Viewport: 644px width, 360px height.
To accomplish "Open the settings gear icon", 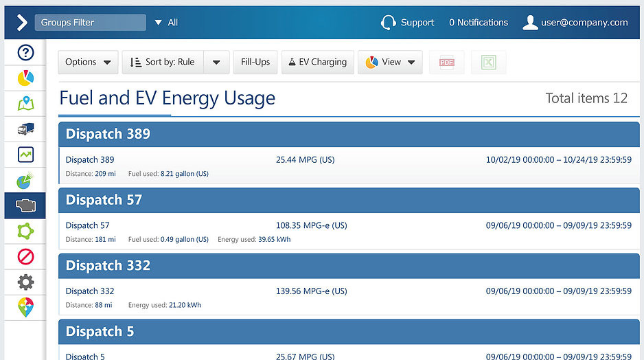I will click(x=25, y=282).
